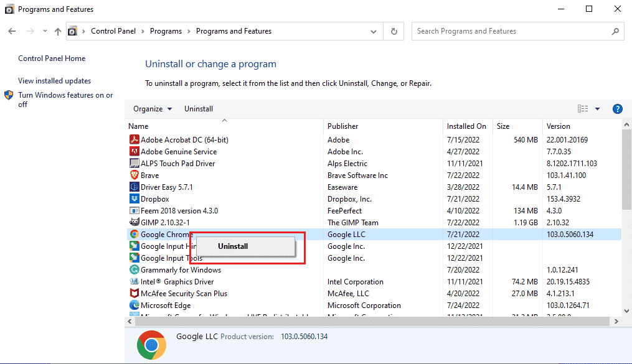The height and width of the screenshot is (364, 632).
Task: Click the GIMP 2.10.32-1 icon
Action: (x=134, y=223)
